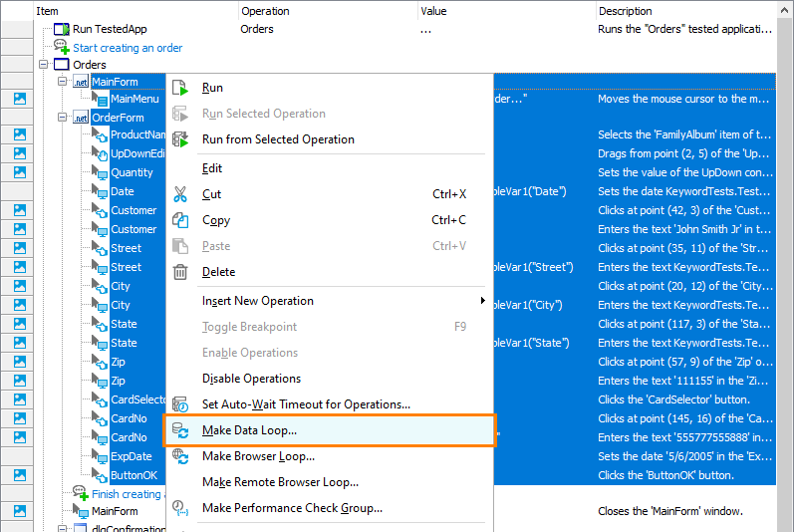
Task: Collapse the MainForm .net node
Action: click(x=63, y=81)
